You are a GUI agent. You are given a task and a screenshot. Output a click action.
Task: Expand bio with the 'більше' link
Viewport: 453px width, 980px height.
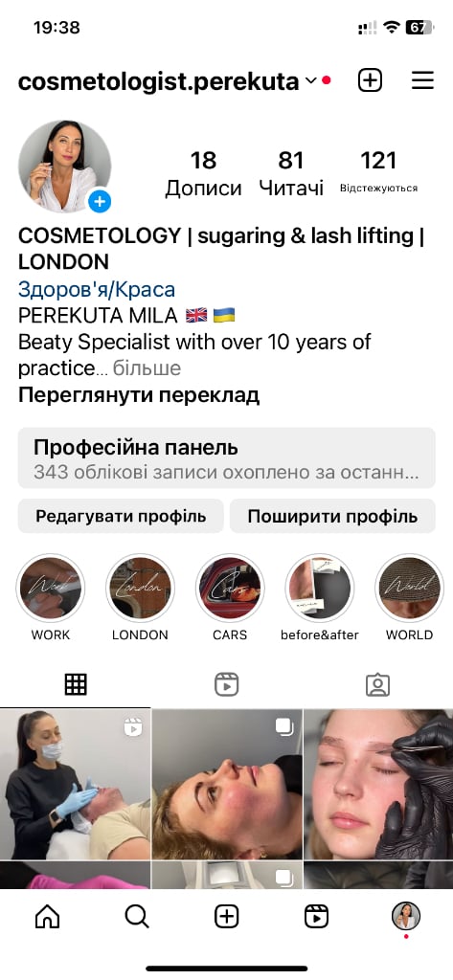pyautogui.click(x=147, y=368)
